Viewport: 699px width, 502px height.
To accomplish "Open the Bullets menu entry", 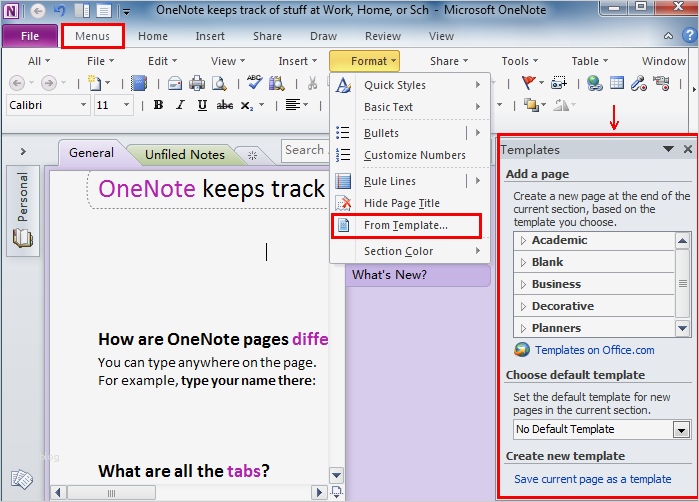I will (x=410, y=133).
